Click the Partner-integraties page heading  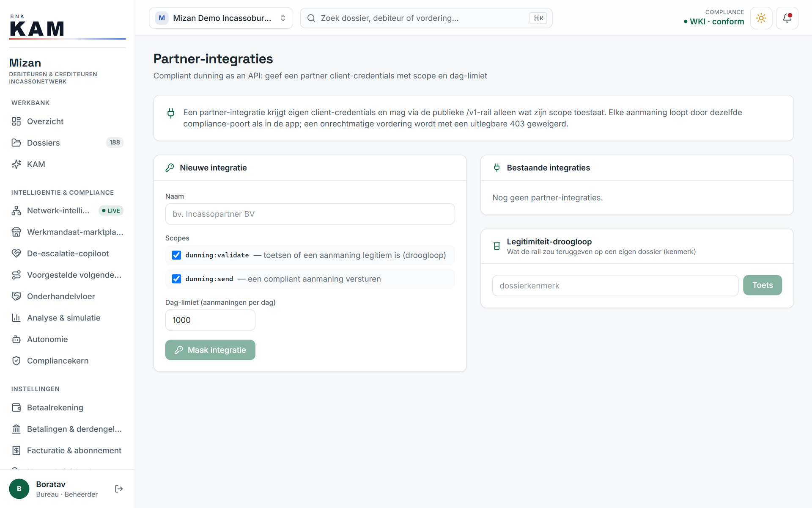click(213, 59)
